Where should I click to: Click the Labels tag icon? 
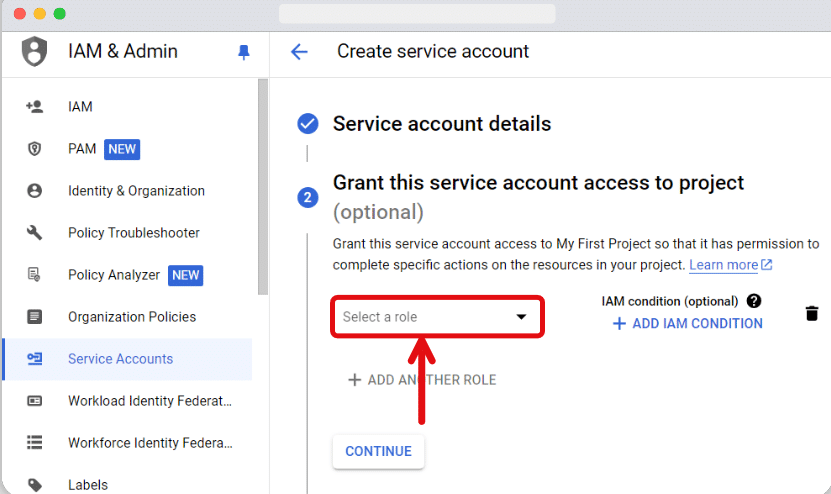34,484
